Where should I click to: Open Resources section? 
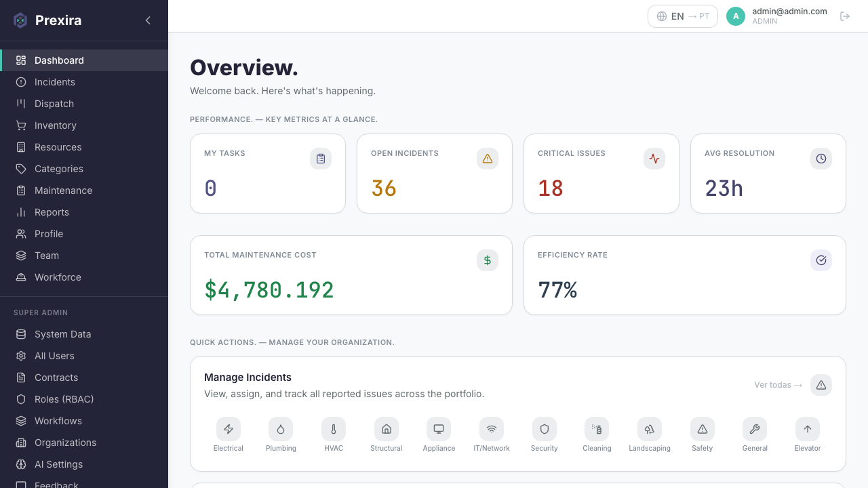coord(84,147)
